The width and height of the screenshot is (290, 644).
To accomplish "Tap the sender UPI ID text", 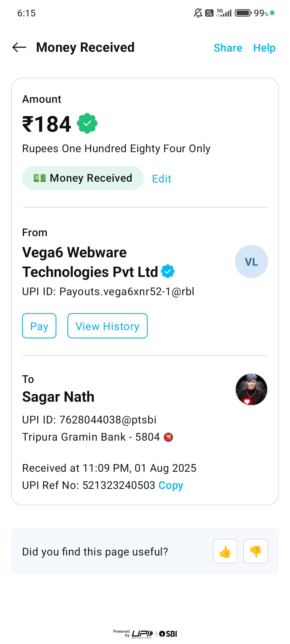I will pyautogui.click(x=108, y=292).
